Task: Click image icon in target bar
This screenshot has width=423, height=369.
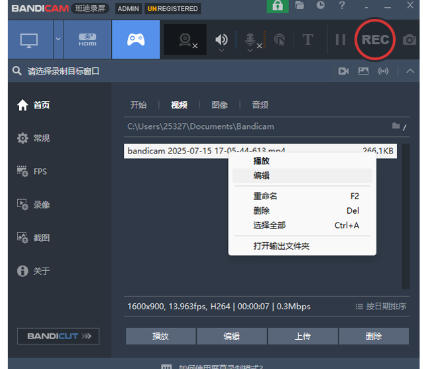Action: tap(363, 71)
